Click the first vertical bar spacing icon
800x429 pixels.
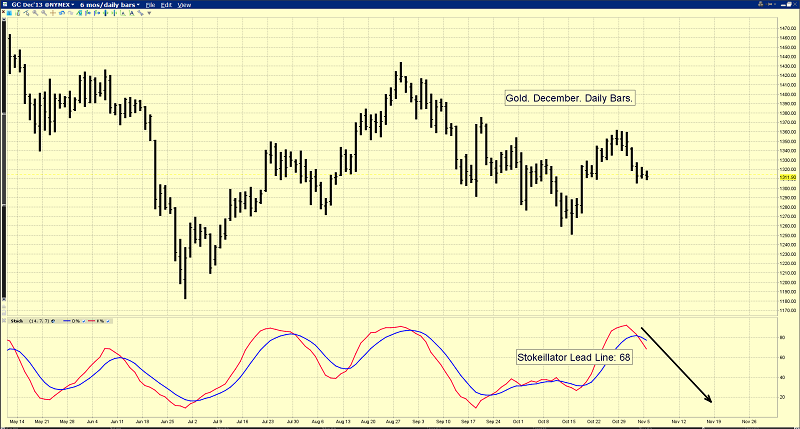pyautogui.click(x=106, y=13)
